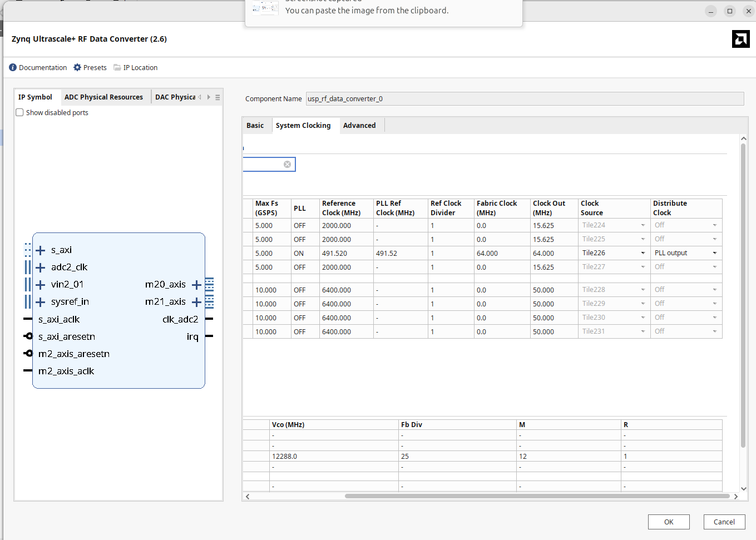Screen dimensions: 756x540
Task: Confirm settings with the OK button
Action: pos(668,522)
